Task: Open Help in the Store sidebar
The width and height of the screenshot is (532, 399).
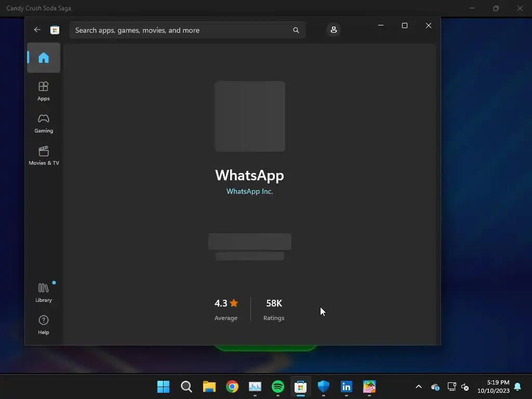Action: pos(44,325)
